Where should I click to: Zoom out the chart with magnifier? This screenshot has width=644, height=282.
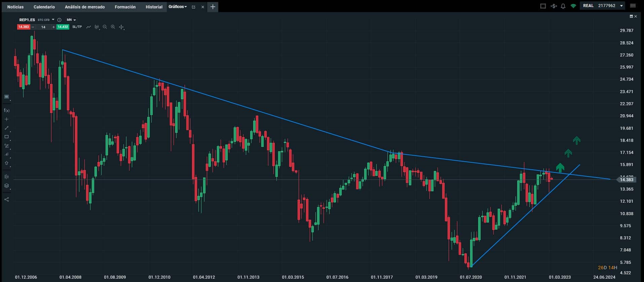coord(105,27)
